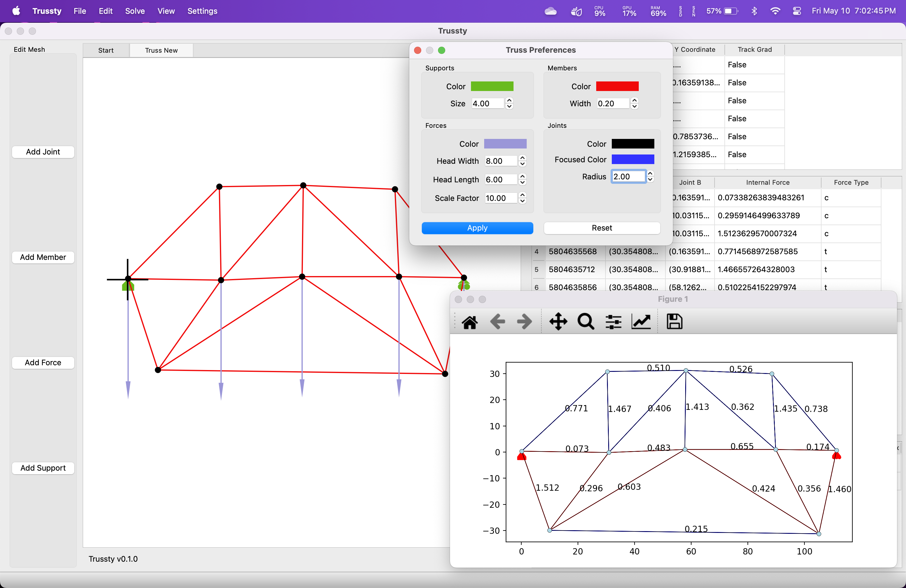Click the Supports Size input field

pyautogui.click(x=488, y=104)
